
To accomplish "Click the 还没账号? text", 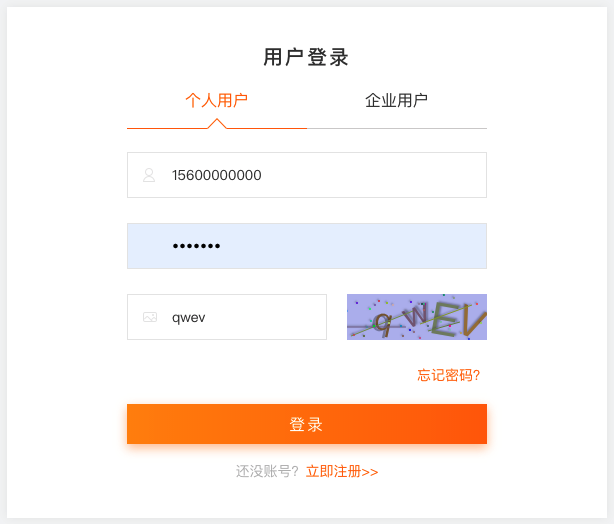I will (267, 472).
